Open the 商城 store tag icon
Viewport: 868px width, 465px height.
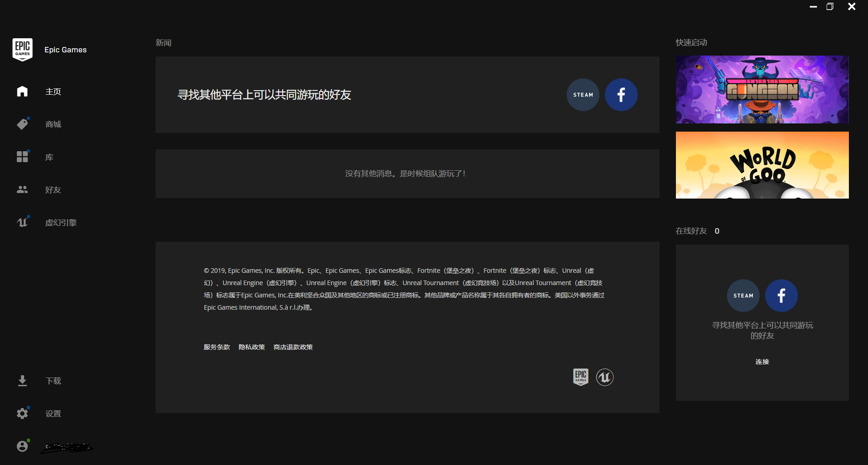click(22, 124)
